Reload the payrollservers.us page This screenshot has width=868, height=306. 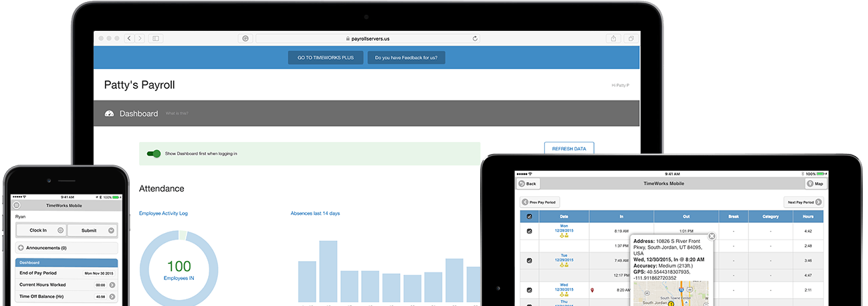(475, 39)
